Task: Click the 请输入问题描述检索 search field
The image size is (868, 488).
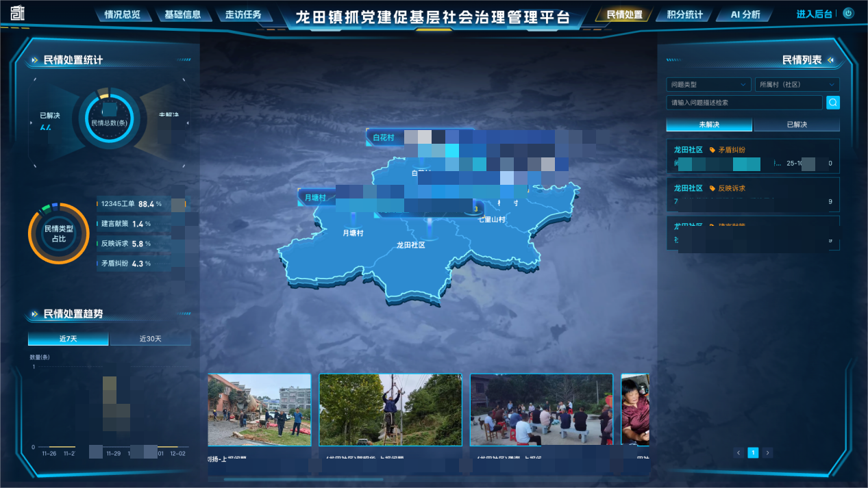Action: (x=744, y=103)
